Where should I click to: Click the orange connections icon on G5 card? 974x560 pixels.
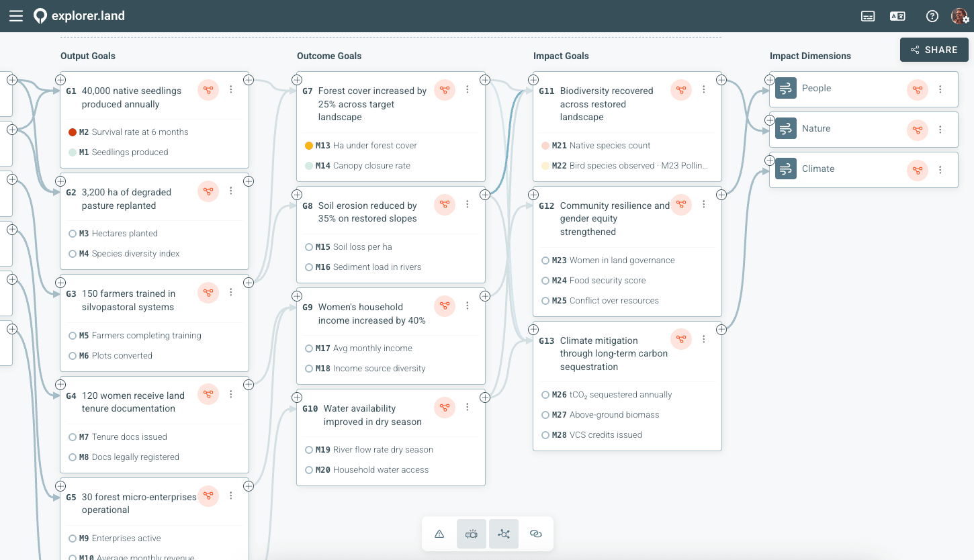208,496
